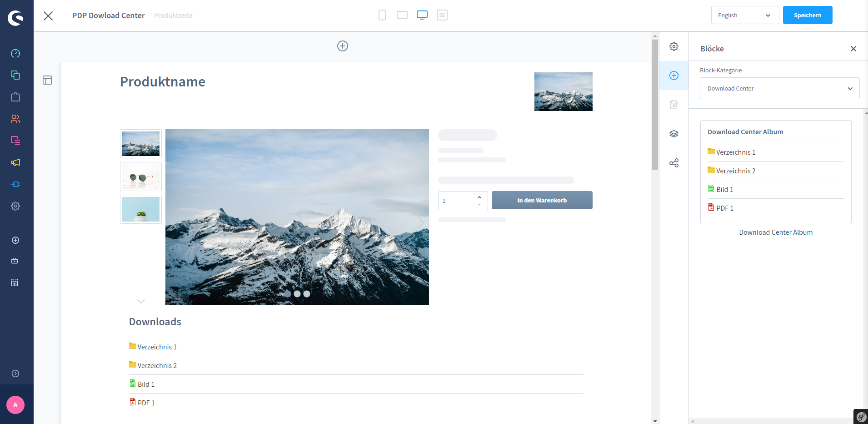Viewport: 868px width, 424px height.
Task: Open the add blocks plus tab
Action: [x=674, y=76]
